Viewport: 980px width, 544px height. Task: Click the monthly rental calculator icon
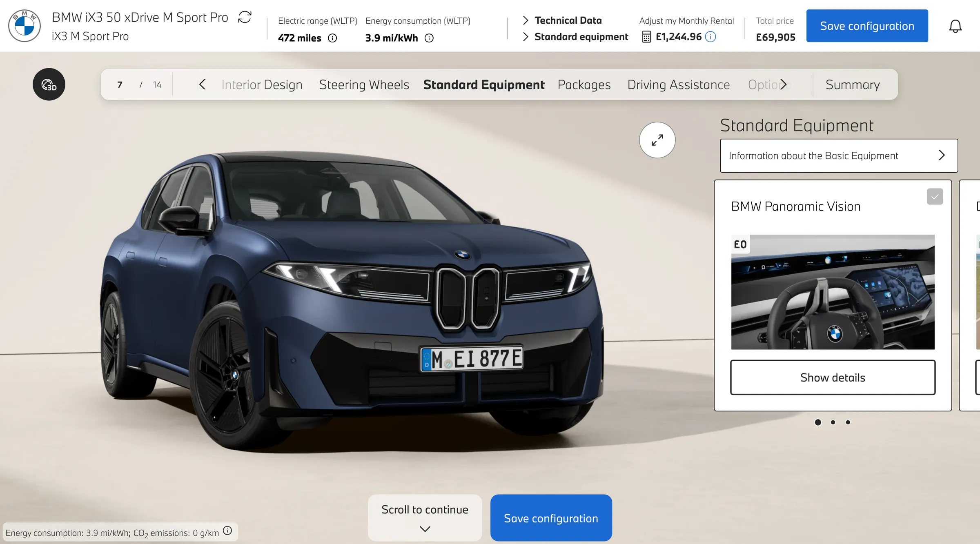click(x=646, y=37)
